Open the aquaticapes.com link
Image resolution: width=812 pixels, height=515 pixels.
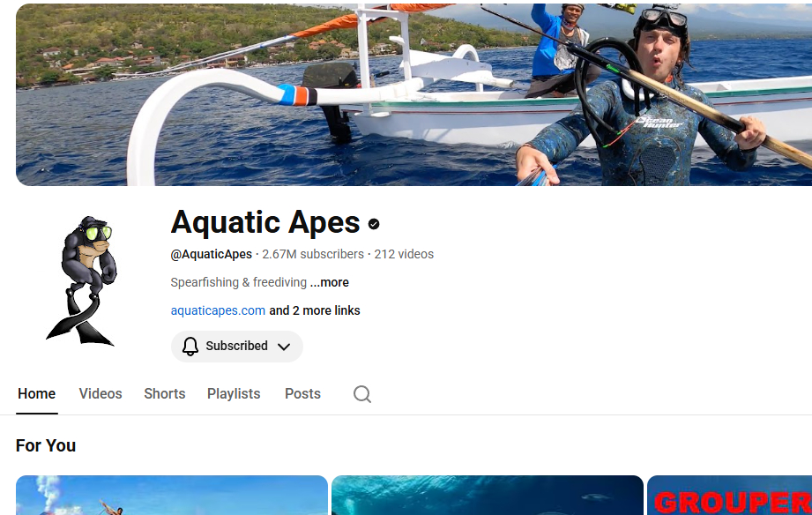(x=218, y=310)
